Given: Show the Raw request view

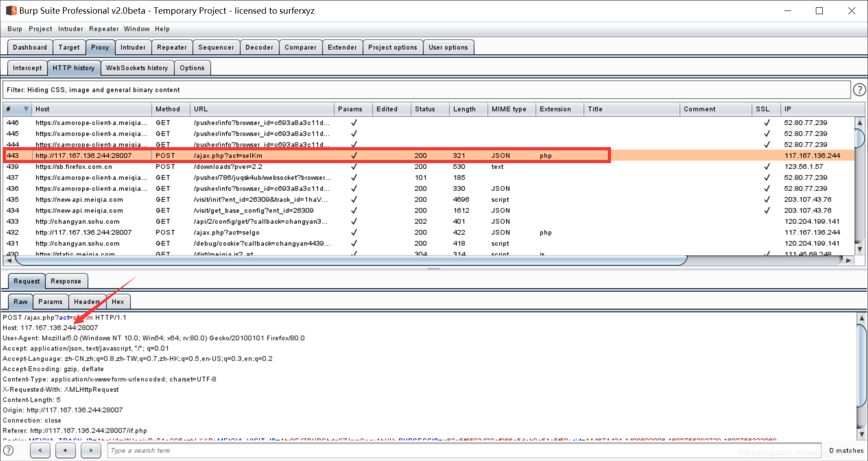Looking at the screenshot, I should (21, 302).
